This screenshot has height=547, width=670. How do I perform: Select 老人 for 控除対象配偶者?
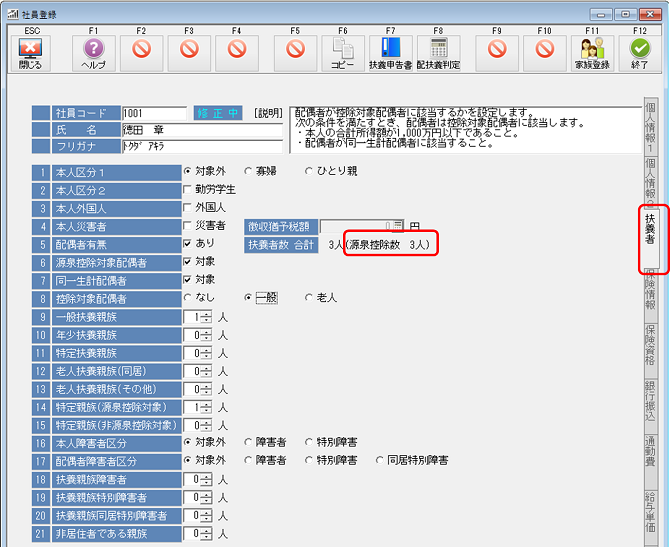click(309, 297)
